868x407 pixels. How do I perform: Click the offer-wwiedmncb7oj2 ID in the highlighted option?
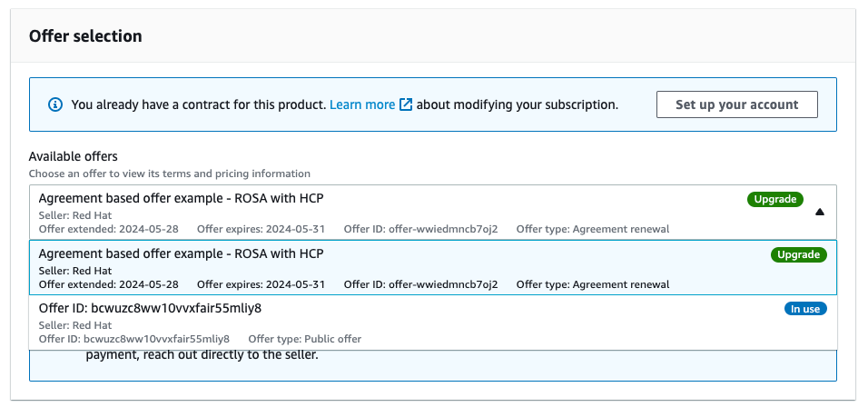(x=420, y=284)
